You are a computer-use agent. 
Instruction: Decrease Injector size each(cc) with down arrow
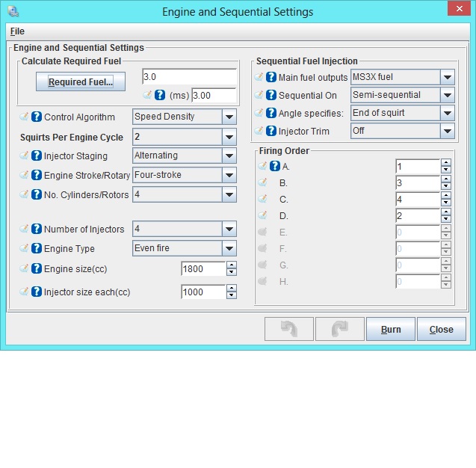(x=232, y=295)
